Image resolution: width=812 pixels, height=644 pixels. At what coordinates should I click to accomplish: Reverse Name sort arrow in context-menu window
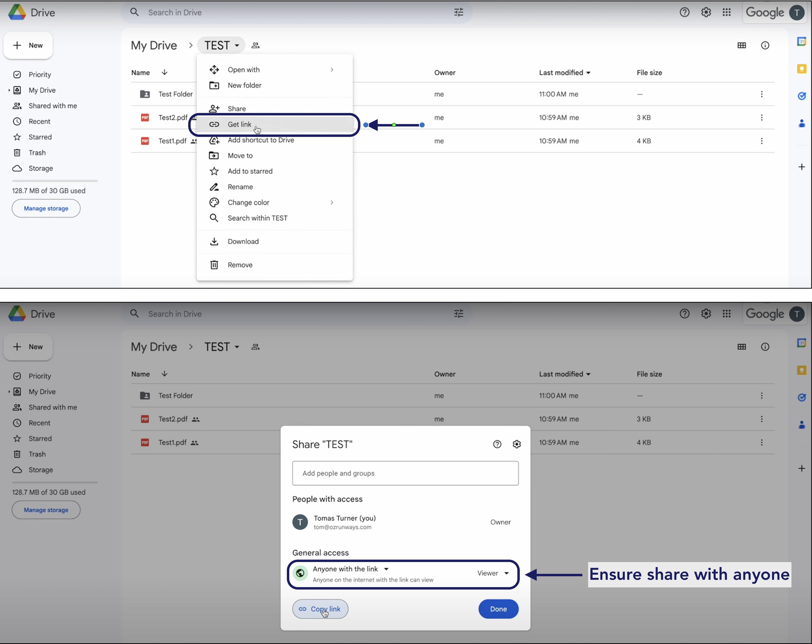pyautogui.click(x=164, y=72)
